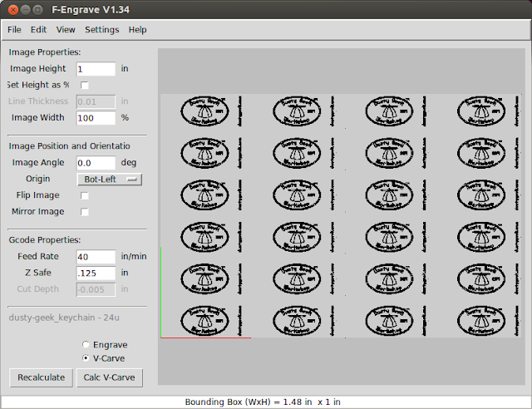The width and height of the screenshot is (532, 409).
Task: Close the F-Engrave window
Action: pyautogui.click(x=12, y=9)
